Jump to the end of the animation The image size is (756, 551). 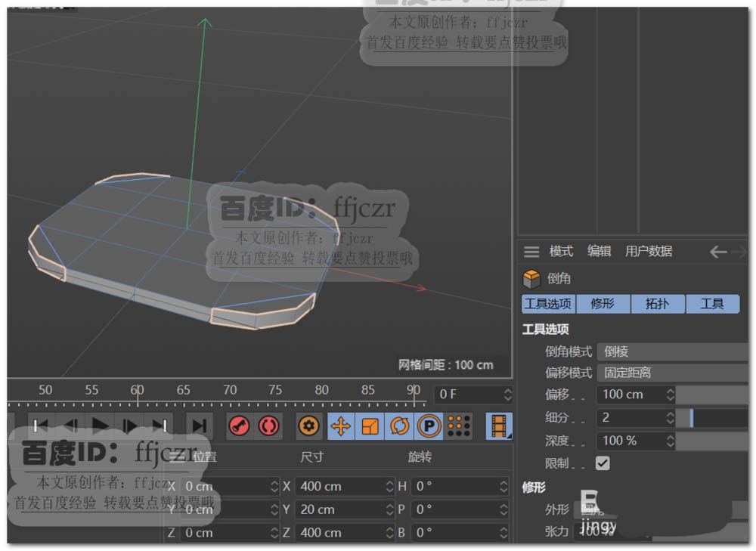159,426
